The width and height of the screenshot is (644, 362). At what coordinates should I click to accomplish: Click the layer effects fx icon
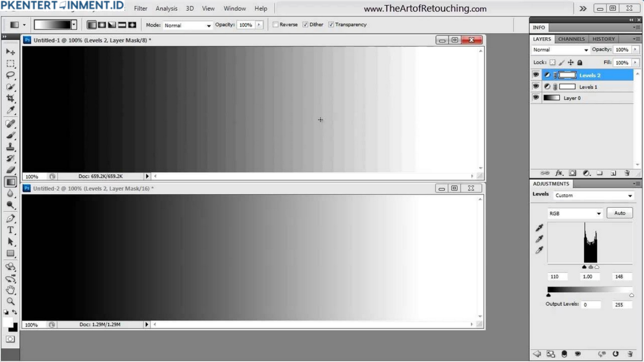(559, 173)
